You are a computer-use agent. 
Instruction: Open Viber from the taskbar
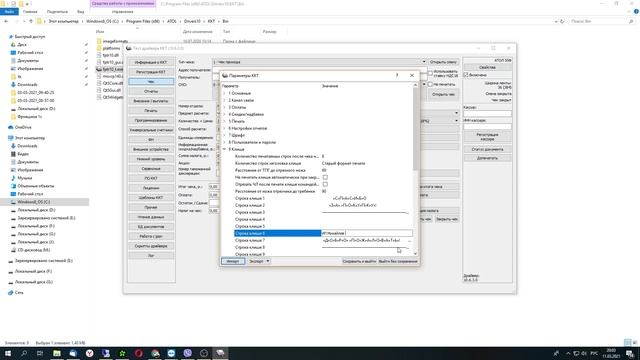coord(187,353)
